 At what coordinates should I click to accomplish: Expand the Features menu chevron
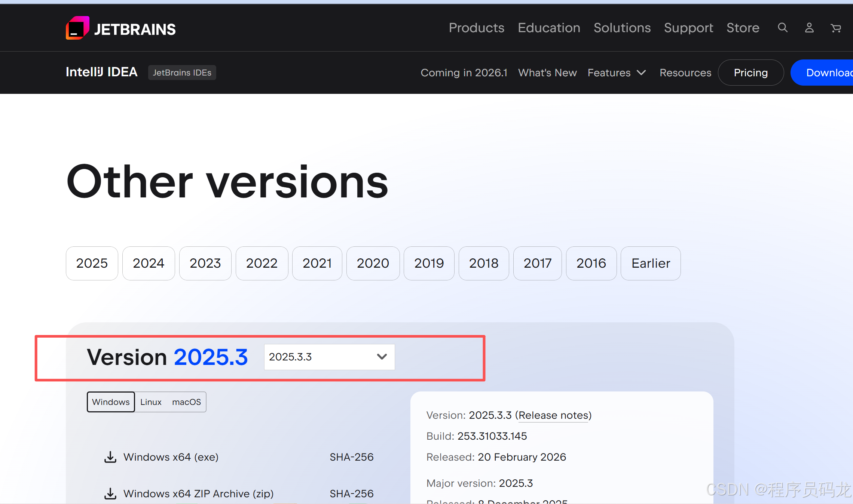[x=641, y=73]
